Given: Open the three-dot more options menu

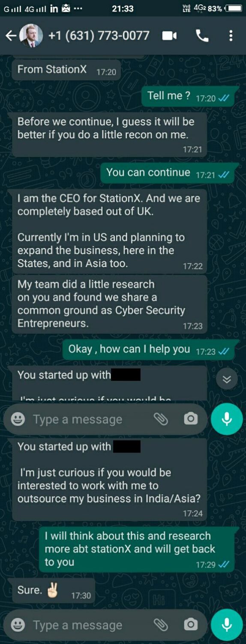Looking at the screenshot, I should pos(231,36).
